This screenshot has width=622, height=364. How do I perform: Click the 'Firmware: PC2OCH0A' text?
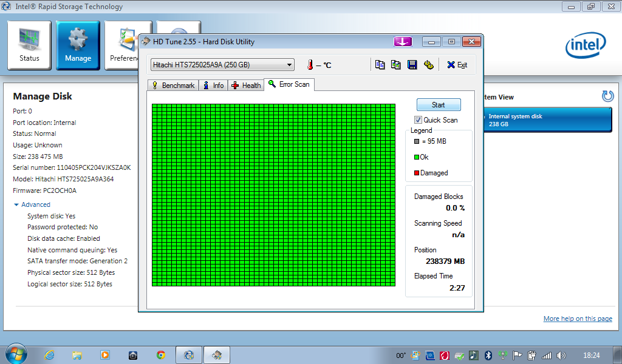pos(44,190)
